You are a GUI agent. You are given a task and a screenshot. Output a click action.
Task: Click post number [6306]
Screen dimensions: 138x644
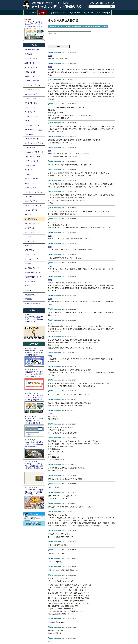pyautogui.click(x=51, y=219)
